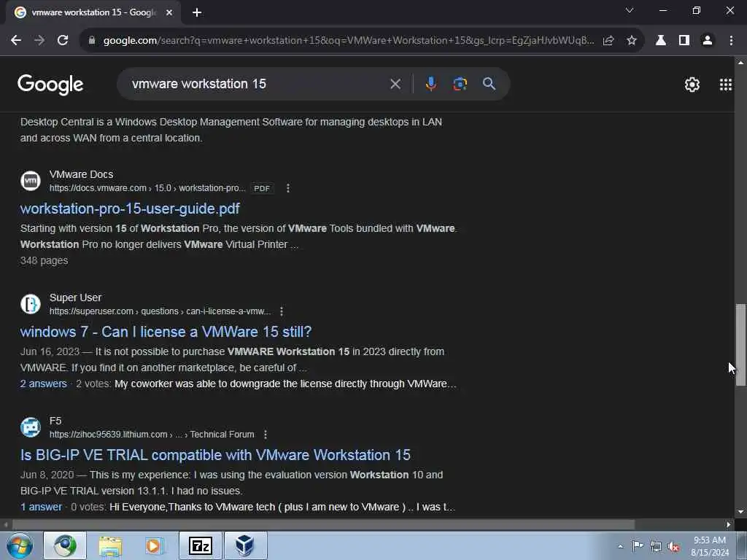Open more options for F5 result

pos(266,435)
